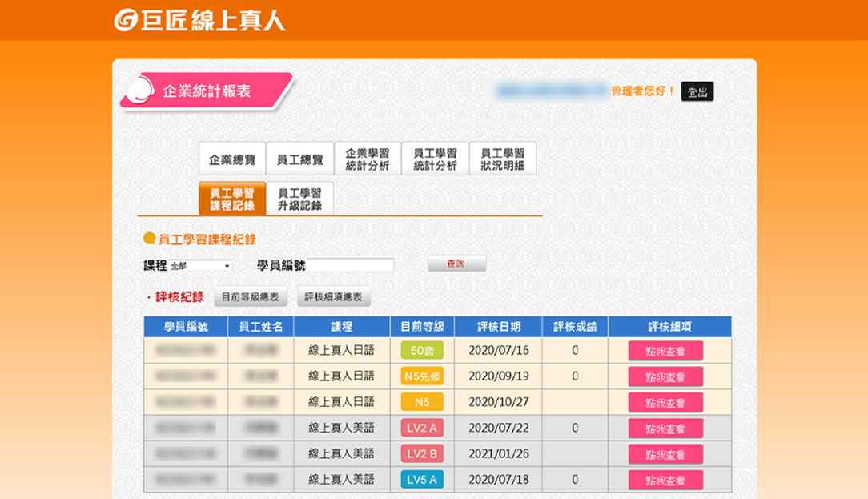868x499 pixels.
Task: Click the green 50音 level badge
Action: (x=422, y=351)
